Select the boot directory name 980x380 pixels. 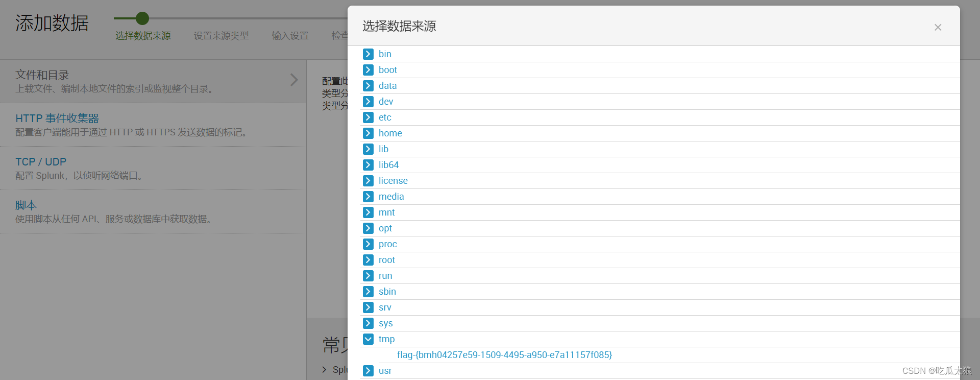(x=388, y=70)
